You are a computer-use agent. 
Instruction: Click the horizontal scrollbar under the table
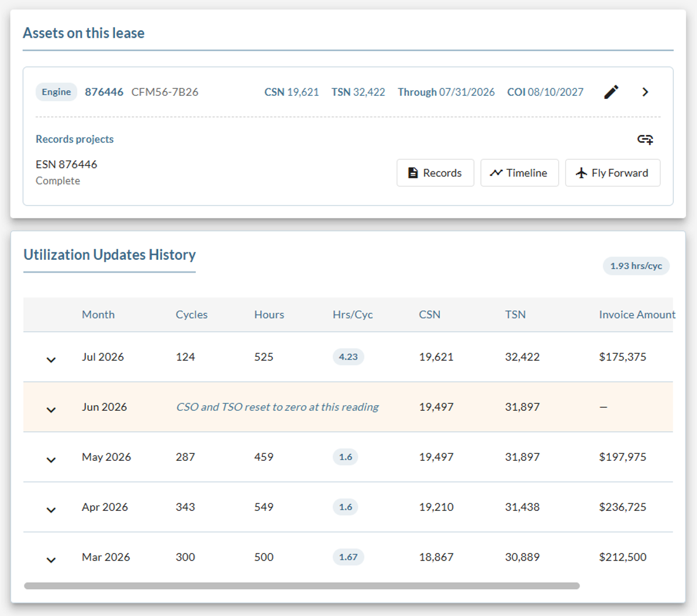click(x=302, y=586)
